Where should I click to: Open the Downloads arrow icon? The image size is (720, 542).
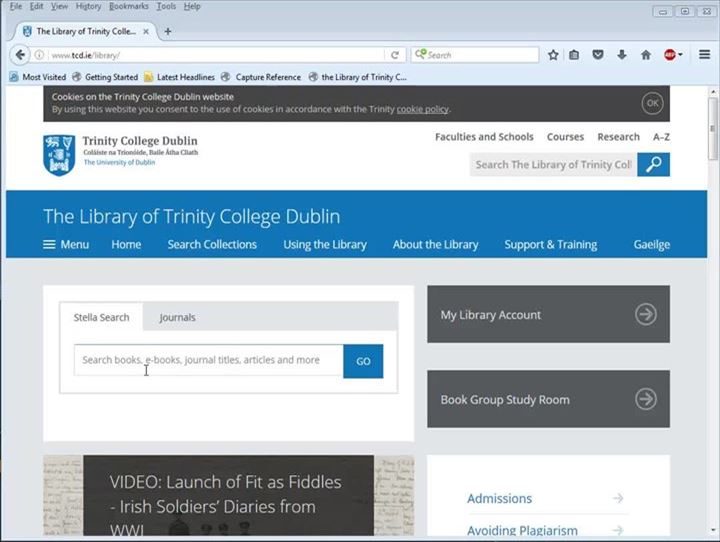click(622, 55)
